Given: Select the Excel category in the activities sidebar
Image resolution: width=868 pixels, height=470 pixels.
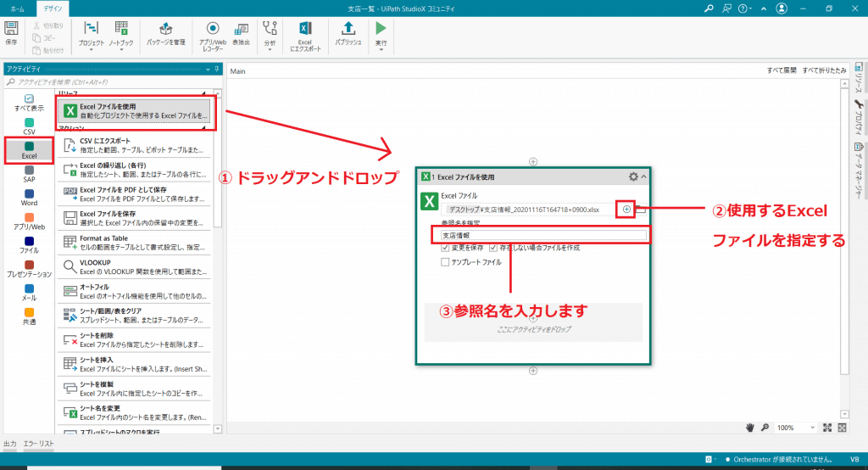Looking at the screenshot, I should tap(30, 151).
